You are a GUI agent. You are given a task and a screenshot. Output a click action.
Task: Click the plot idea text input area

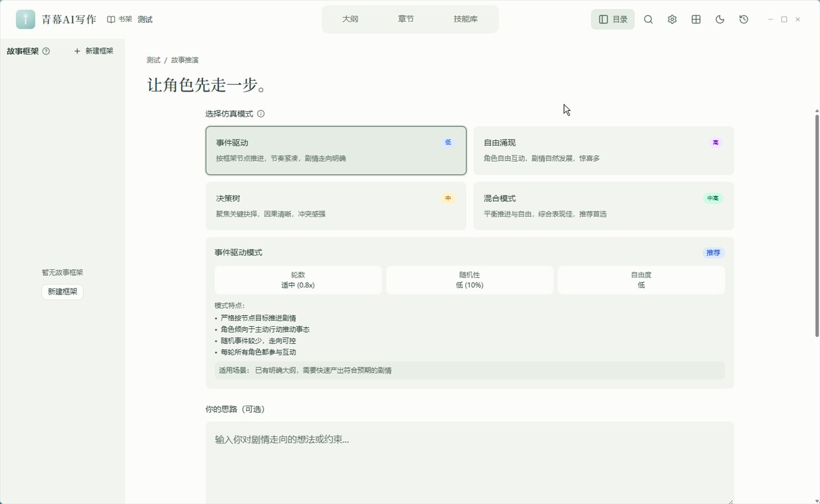click(x=470, y=462)
